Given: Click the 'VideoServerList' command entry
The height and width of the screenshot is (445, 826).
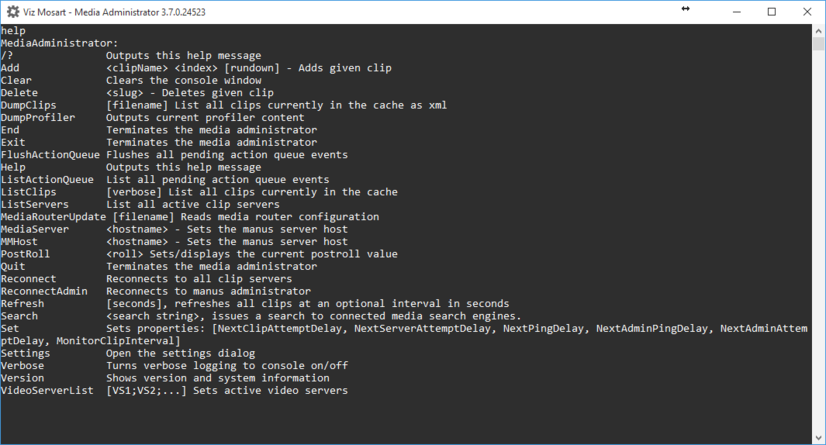Looking at the screenshot, I should pos(48,390).
